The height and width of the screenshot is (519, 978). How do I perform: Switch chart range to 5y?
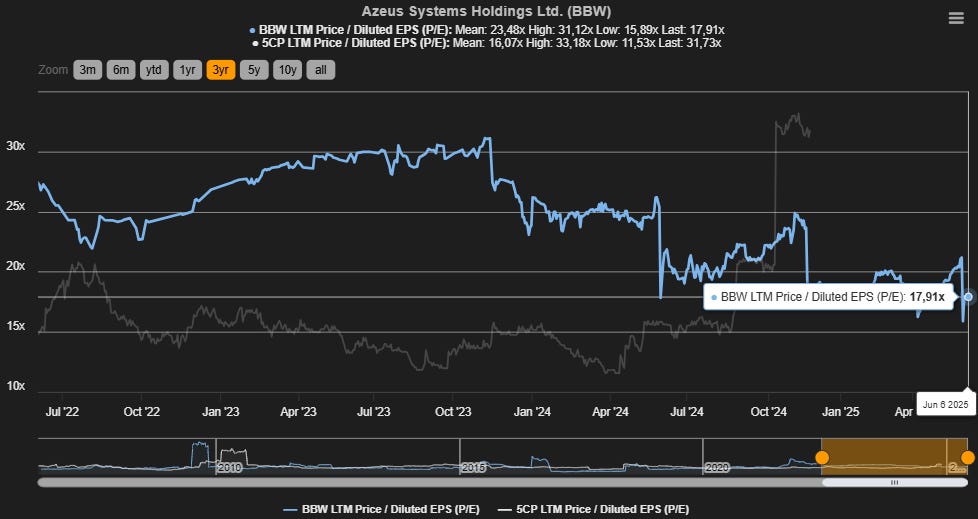coord(254,70)
